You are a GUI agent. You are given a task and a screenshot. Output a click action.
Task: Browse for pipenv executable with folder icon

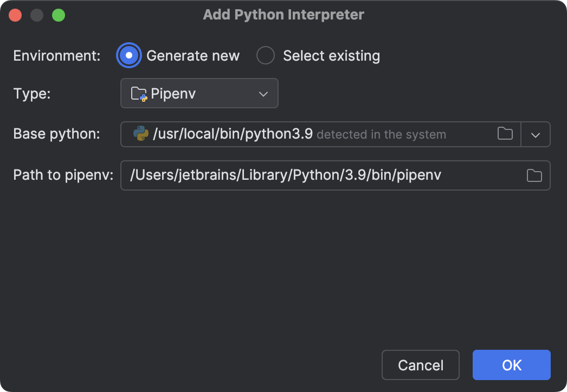(534, 175)
